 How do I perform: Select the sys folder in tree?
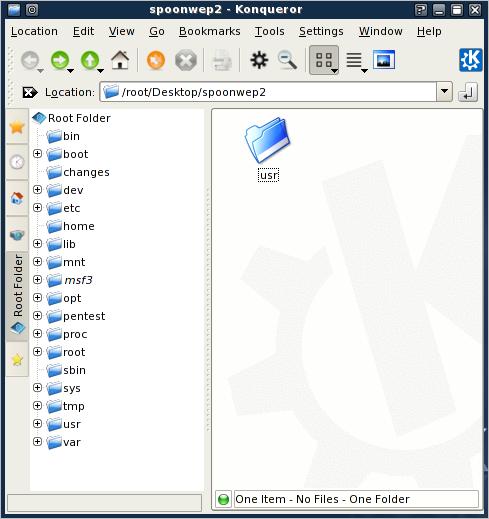[x=64, y=388]
